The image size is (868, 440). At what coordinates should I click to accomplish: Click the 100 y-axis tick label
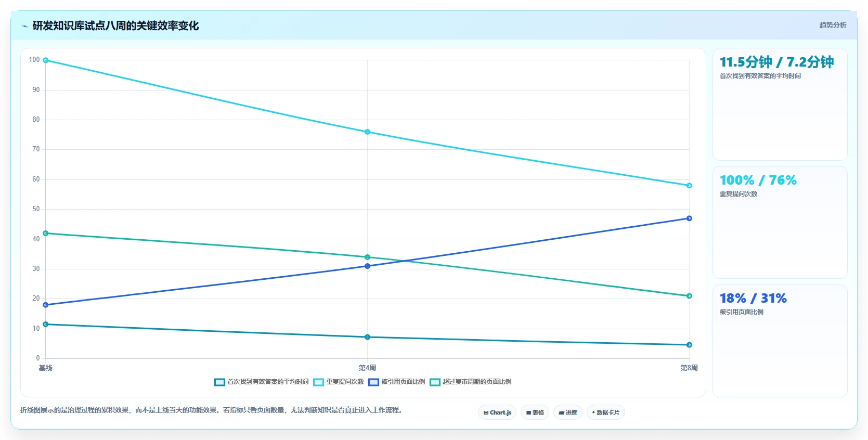pyautogui.click(x=34, y=60)
